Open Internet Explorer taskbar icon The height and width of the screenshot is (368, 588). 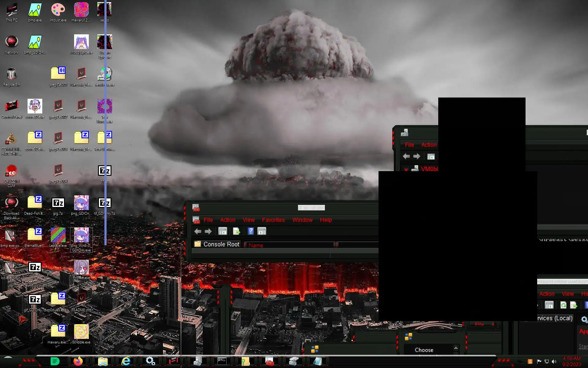point(126,362)
